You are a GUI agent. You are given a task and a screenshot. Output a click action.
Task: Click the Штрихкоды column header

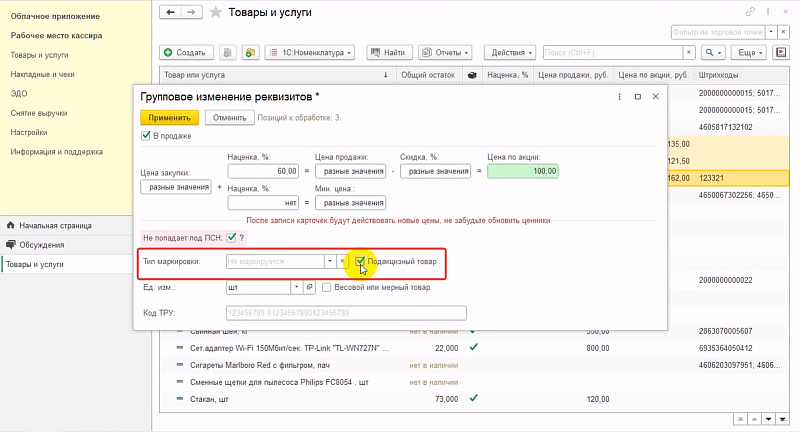click(x=741, y=75)
